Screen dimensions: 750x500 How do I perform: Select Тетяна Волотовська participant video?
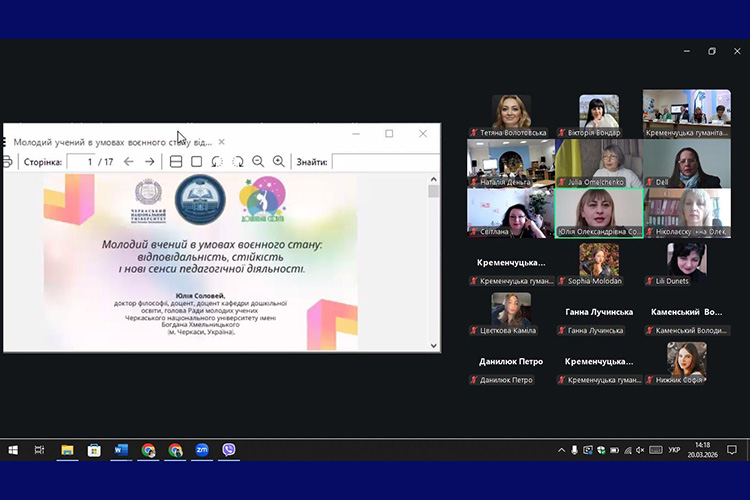coord(511,113)
